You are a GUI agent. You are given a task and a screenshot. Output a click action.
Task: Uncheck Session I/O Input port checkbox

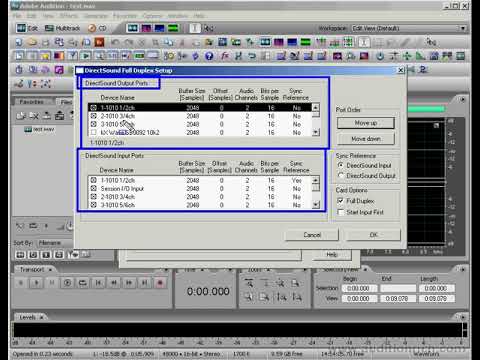94,189
